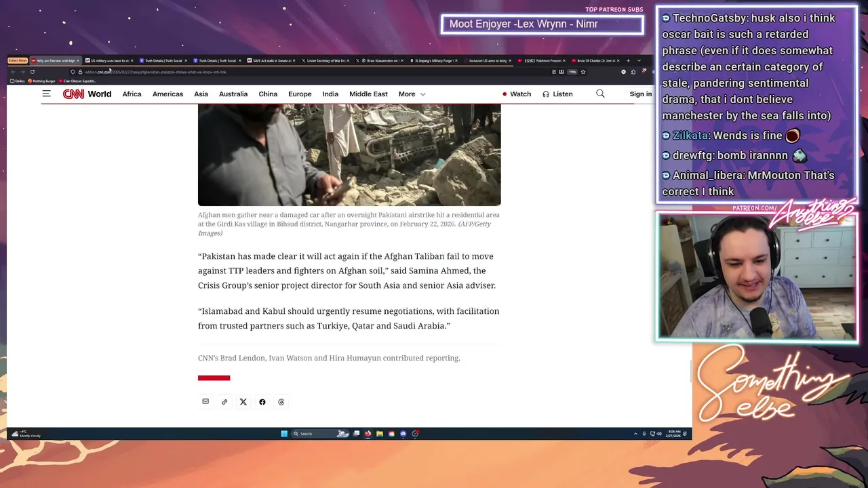Bookmark this page with star icon
Screen dimensions: 868x488
click(583, 72)
